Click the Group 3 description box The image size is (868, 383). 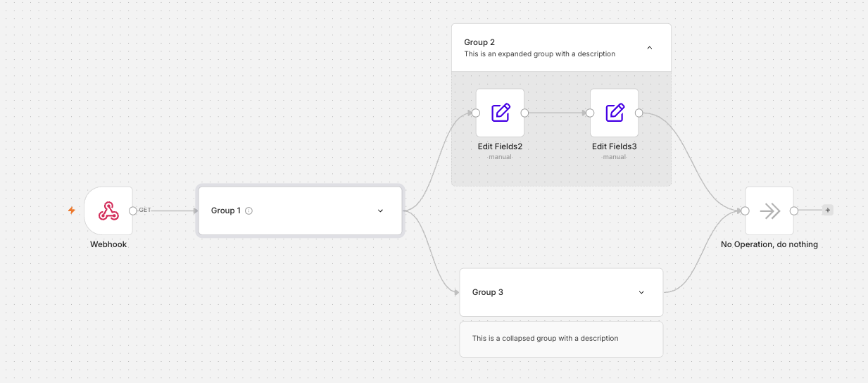pyautogui.click(x=561, y=339)
